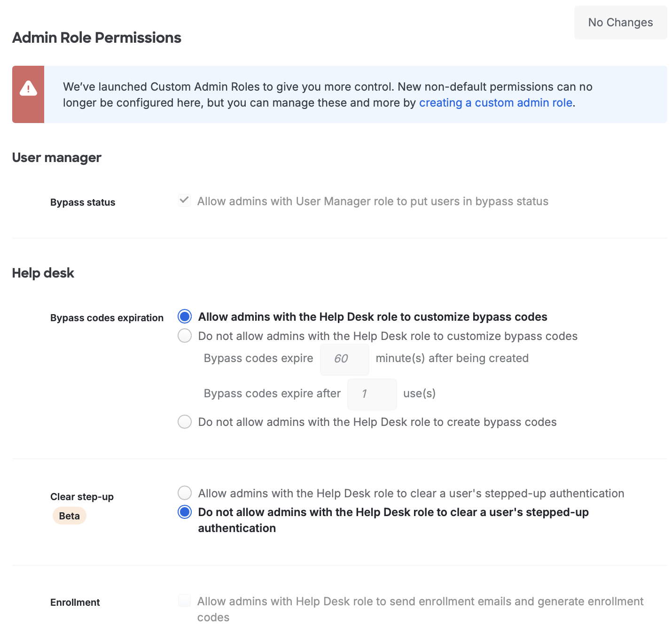Click the Admin Role Permissions heading
Viewport: 672px width, 633px height.
click(x=96, y=38)
